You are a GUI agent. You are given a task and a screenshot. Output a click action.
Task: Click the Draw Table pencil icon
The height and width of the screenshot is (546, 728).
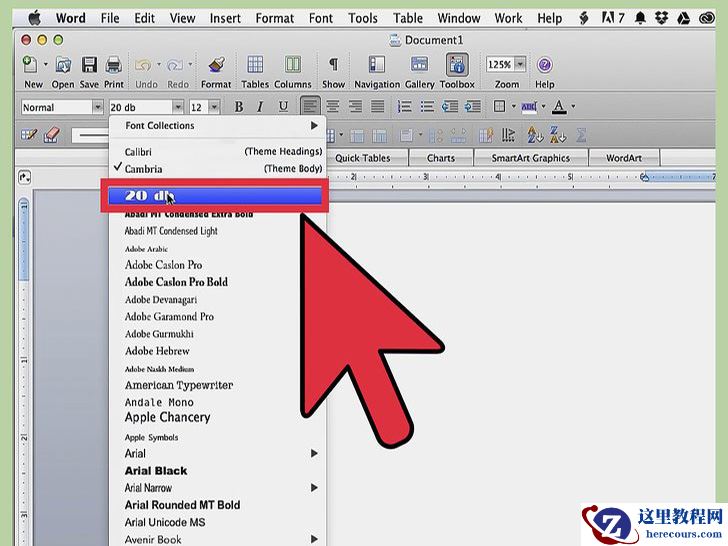29,135
